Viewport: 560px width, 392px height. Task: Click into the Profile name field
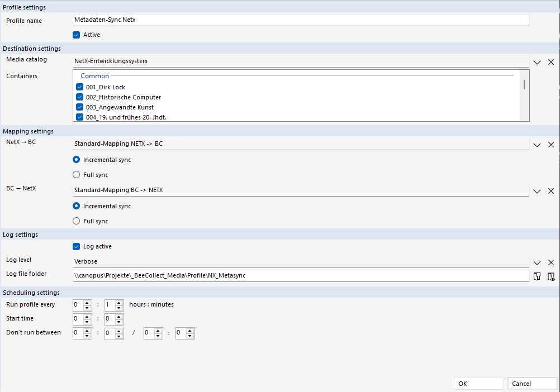click(x=301, y=20)
